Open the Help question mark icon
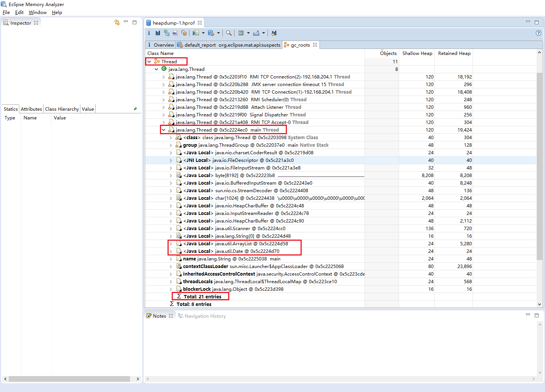545x392 pixels. click(539, 33)
